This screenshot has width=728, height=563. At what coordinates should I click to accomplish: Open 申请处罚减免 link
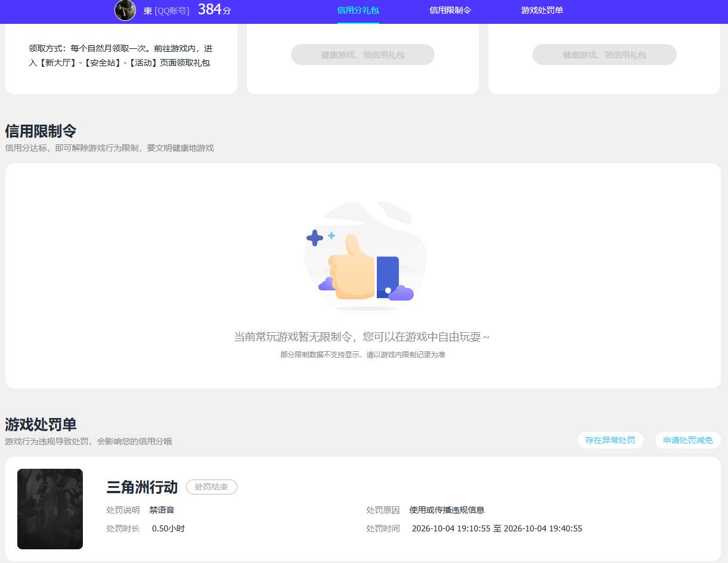(x=687, y=440)
